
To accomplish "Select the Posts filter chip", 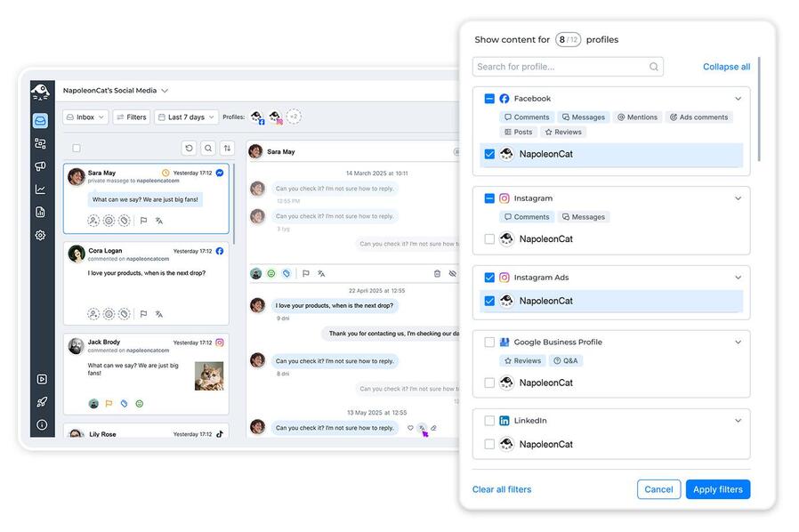I will coord(518,132).
